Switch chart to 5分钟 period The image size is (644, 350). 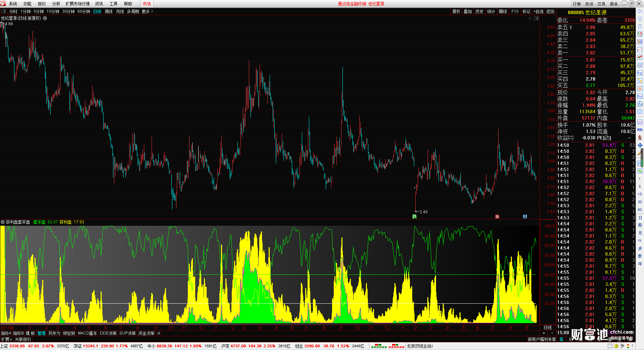pos(39,11)
